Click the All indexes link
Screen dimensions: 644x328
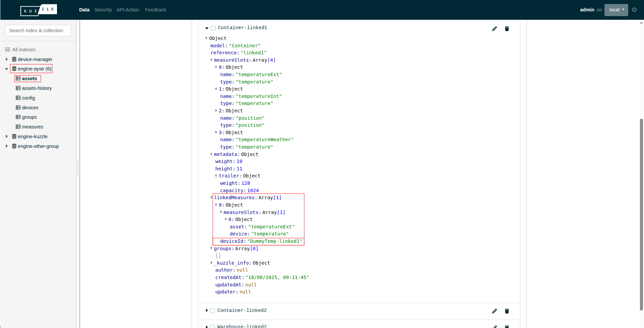23,50
